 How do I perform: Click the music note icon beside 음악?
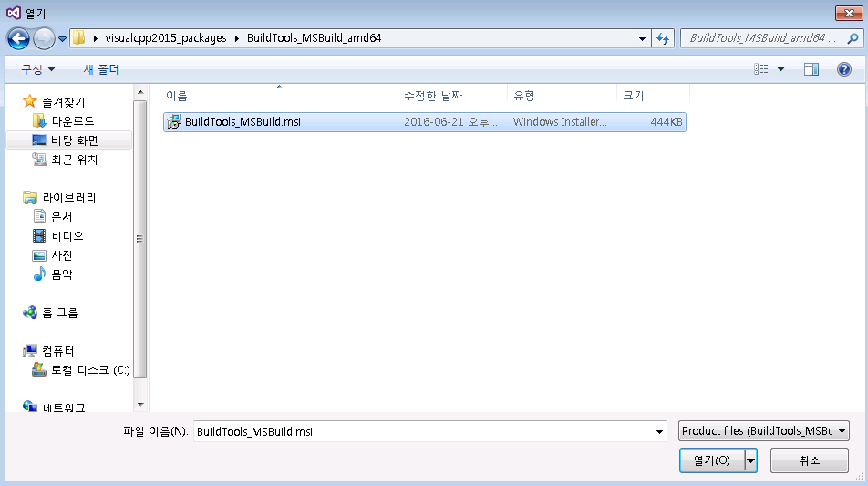click(39, 274)
